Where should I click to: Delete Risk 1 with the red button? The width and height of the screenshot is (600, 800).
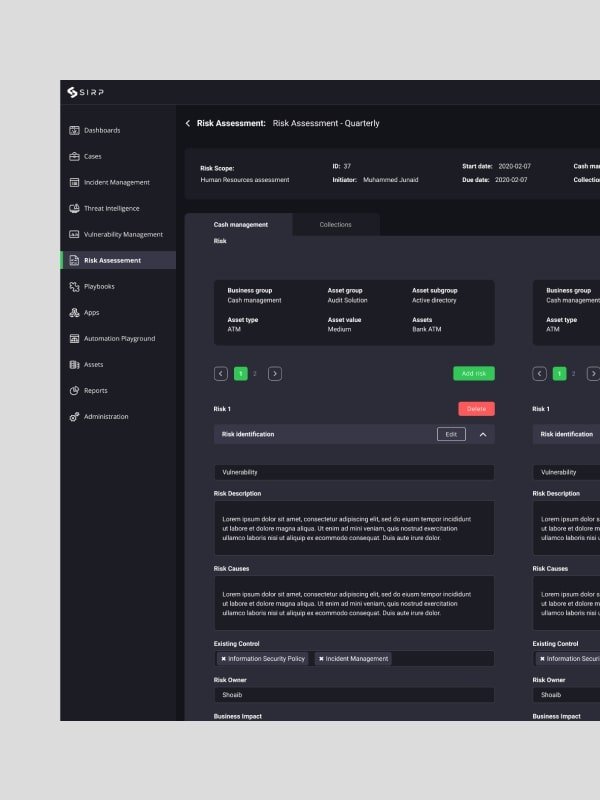coord(476,409)
